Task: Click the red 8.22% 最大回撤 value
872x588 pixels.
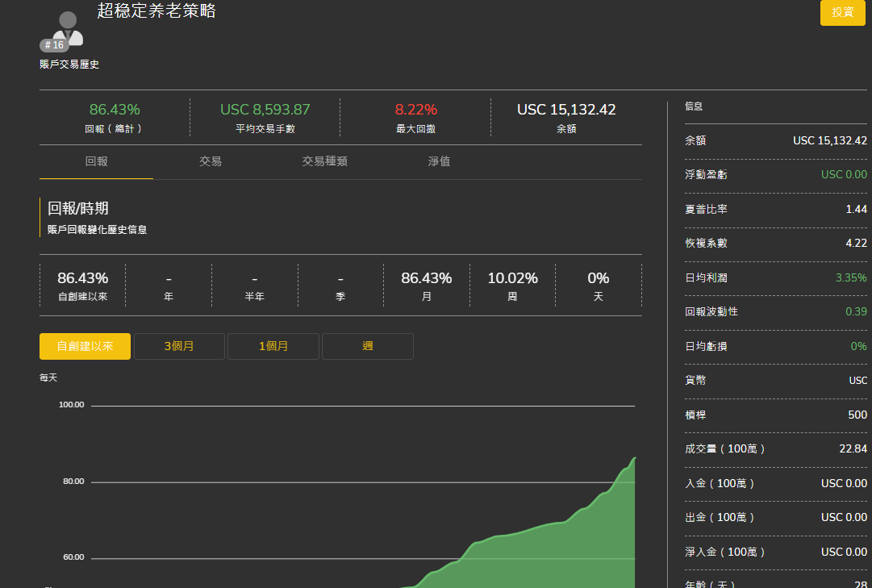Action: [416, 110]
